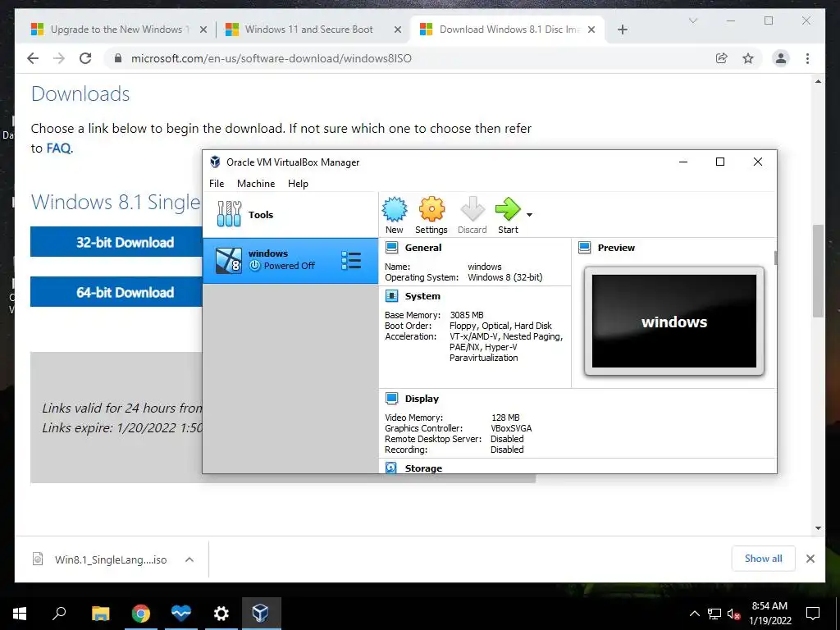
Task: Click the System section header icon
Action: click(x=391, y=295)
